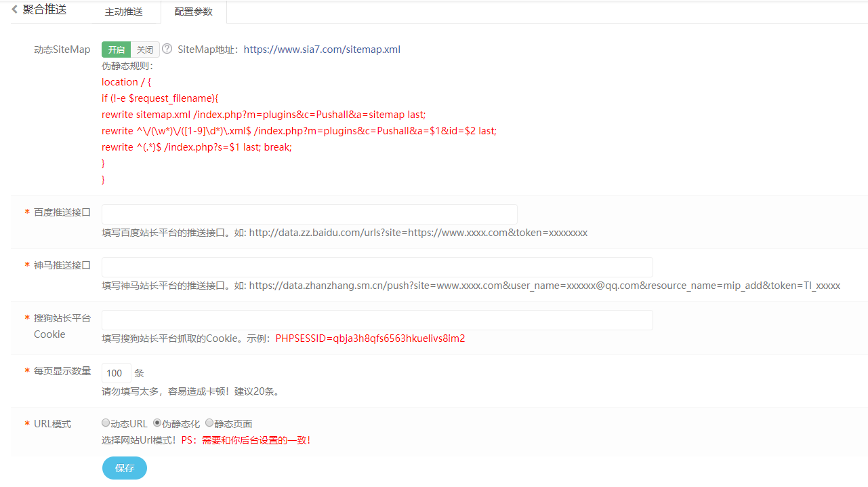Click the URL模式 label

[x=52, y=424]
